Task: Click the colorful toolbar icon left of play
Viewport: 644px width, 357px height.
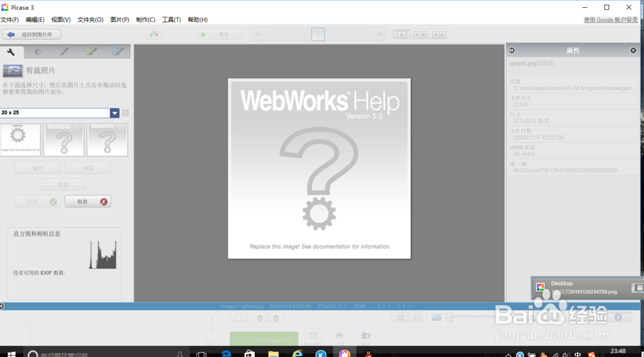Action: coord(153,35)
